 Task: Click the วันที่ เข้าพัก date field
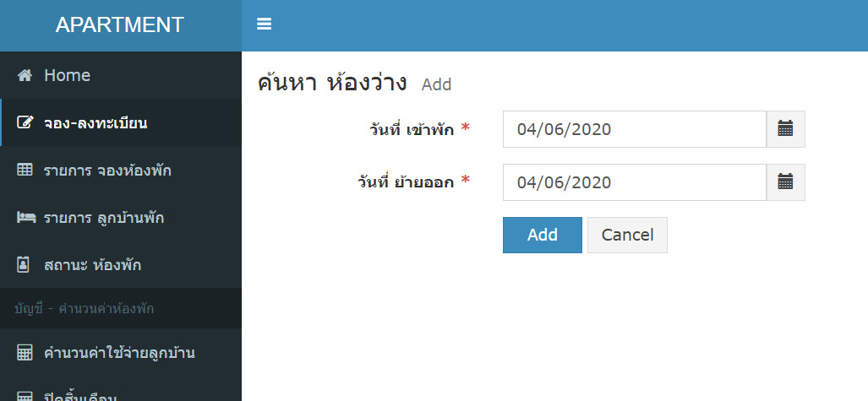(635, 129)
